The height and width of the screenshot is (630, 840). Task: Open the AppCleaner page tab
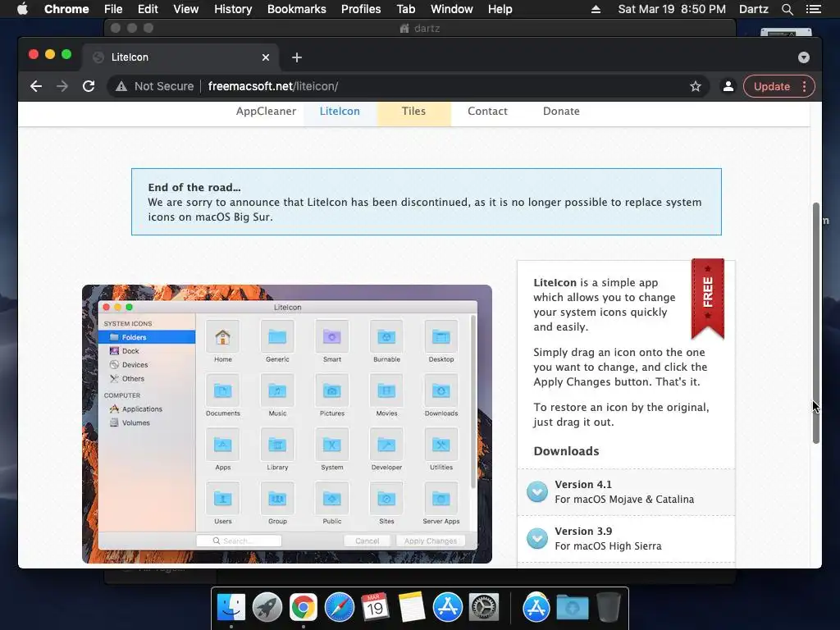click(x=266, y=112)
